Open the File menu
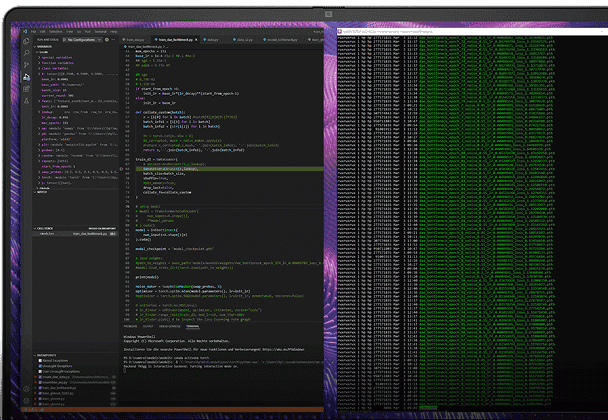 tap(34, 31)
